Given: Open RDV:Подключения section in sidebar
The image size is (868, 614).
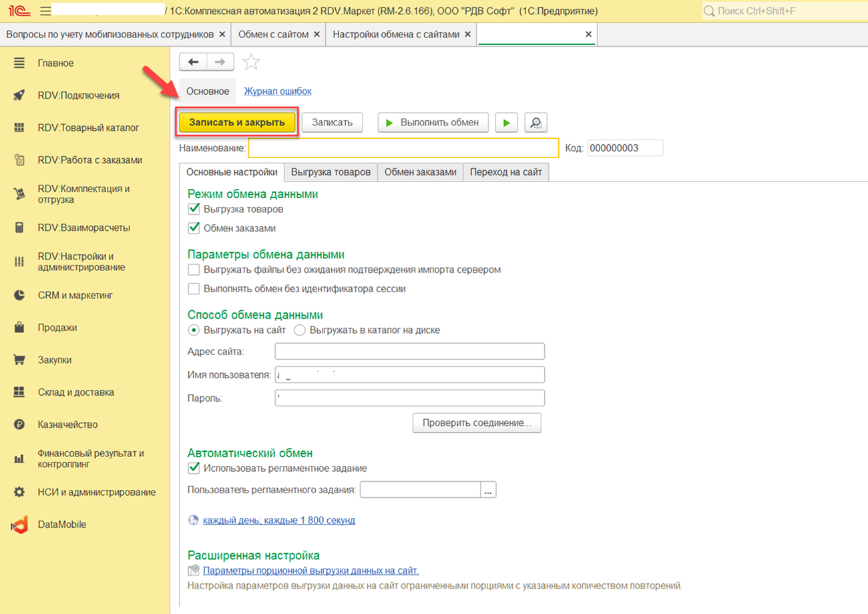Looking at the screenshot, I should [78, 95].
